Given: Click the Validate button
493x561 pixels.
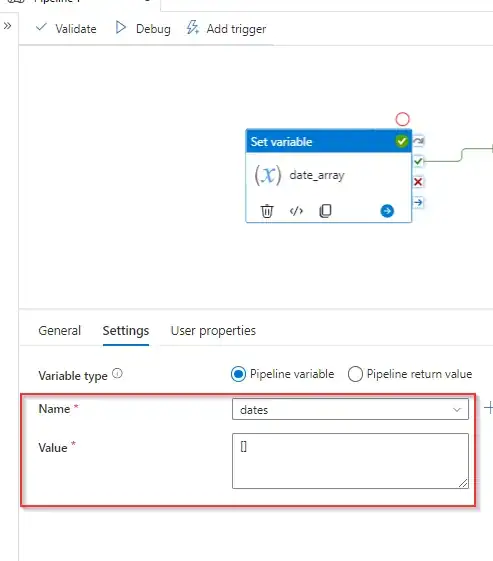Looking at the screenshot, I should tap(67, 28).
